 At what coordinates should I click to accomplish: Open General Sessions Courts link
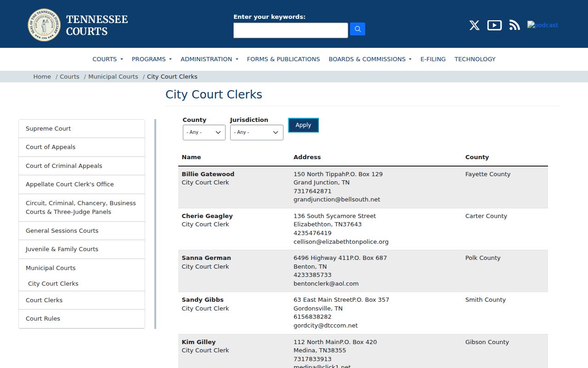pyautogui.click(x=82, y=231)
